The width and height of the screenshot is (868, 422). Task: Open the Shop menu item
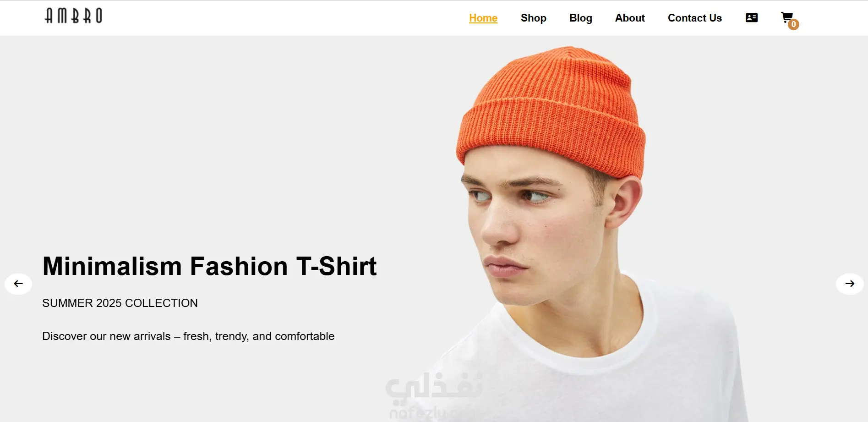pyautogui.click(x=533, y=18)
